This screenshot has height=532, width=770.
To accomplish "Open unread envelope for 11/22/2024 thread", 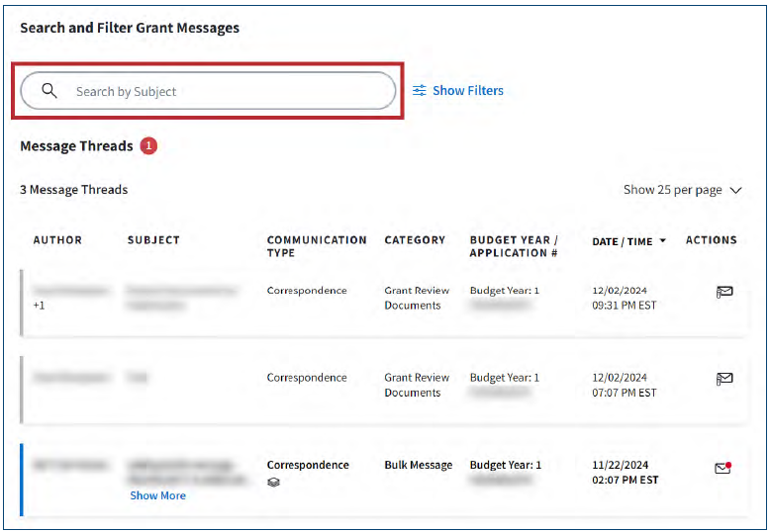I will tap(723, 468).
